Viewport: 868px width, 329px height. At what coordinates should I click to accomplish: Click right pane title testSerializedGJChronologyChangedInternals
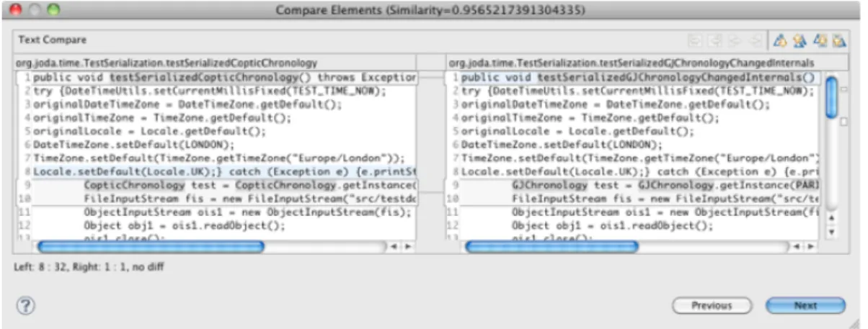pos(631,63)
